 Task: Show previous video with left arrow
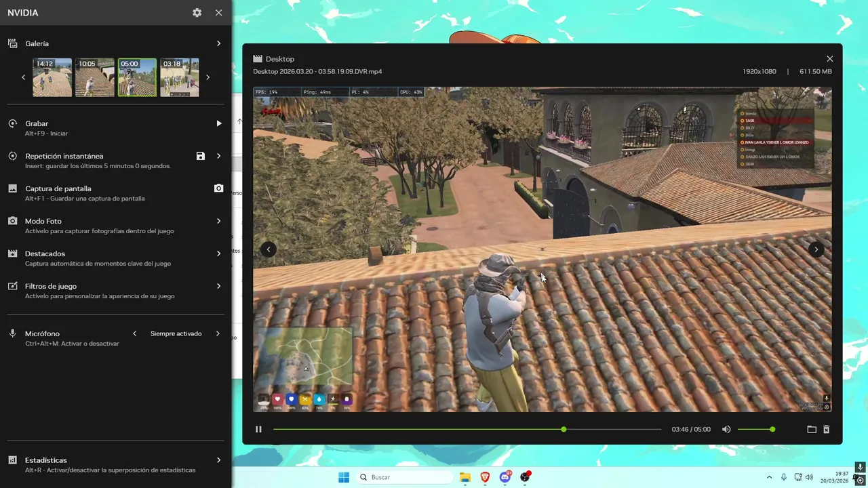[268, 249]
